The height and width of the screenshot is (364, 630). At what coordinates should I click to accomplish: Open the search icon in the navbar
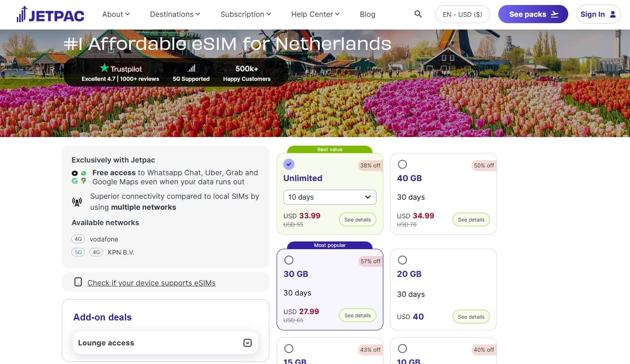[417, 14]
